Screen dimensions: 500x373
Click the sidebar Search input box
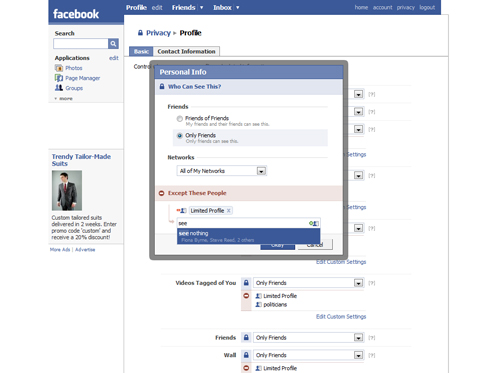tap(81, 44)
